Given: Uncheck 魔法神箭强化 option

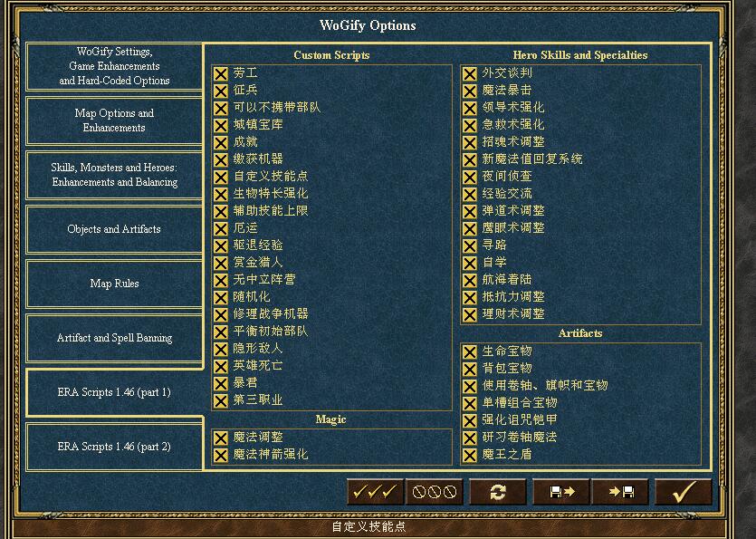Looking at the screenshot, I should click(x=221, y=455).
